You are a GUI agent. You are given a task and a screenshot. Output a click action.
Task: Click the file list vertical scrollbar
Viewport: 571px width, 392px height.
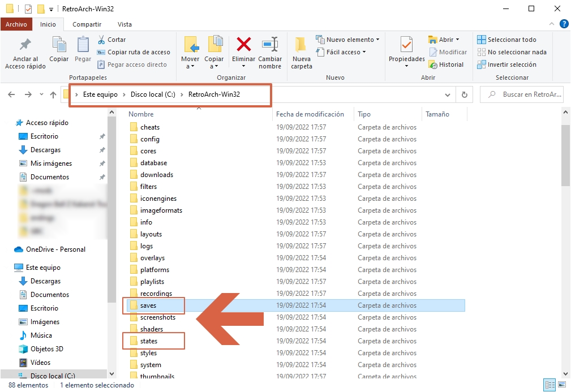[565, 157]
